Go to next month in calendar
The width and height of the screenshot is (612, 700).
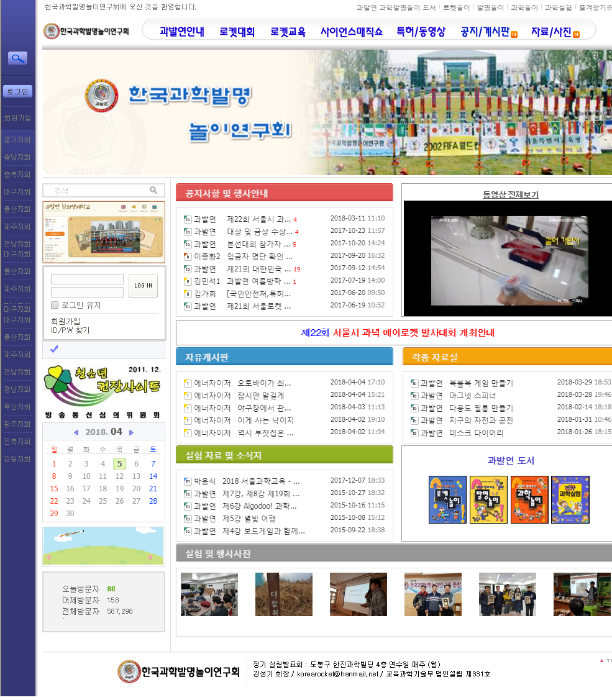point(131,432)
